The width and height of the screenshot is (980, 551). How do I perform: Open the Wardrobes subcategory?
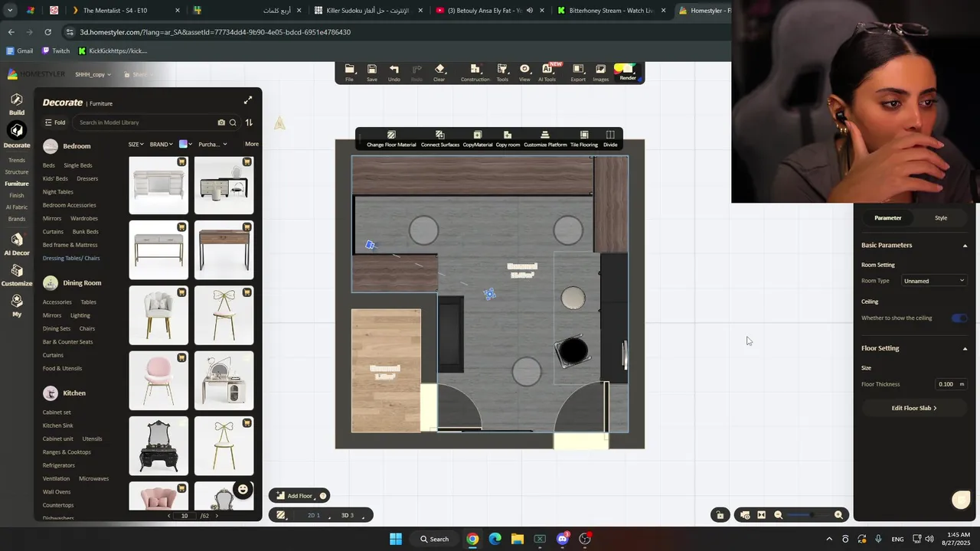[84, 218]
